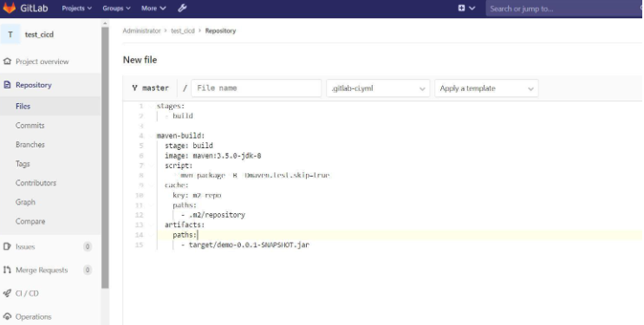Select Branches in repository submenu
This screenshot has width=644, height=325.
pyautogui.click(x=30, y=145)
